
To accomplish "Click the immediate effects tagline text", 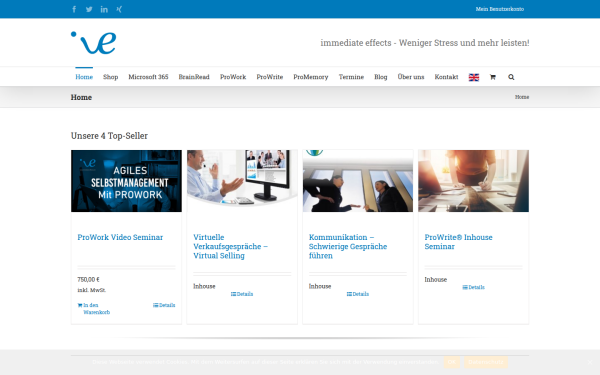I will (425, 43).
